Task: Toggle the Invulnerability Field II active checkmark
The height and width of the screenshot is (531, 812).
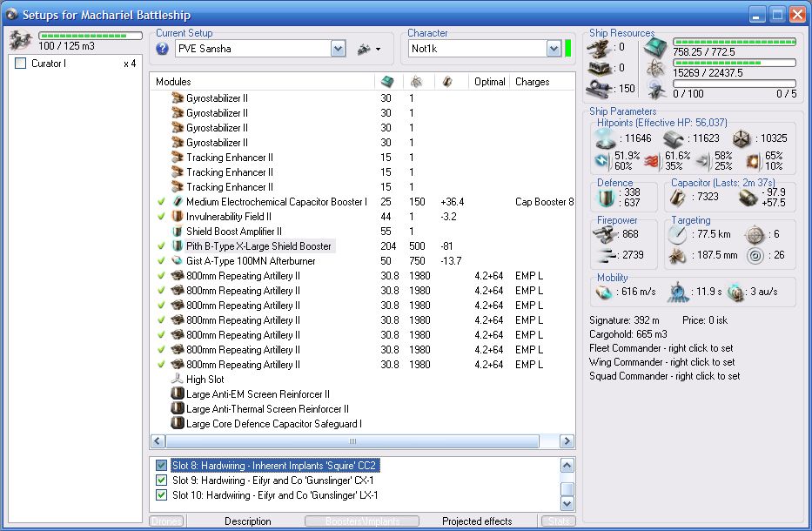Action: point(162,217)
